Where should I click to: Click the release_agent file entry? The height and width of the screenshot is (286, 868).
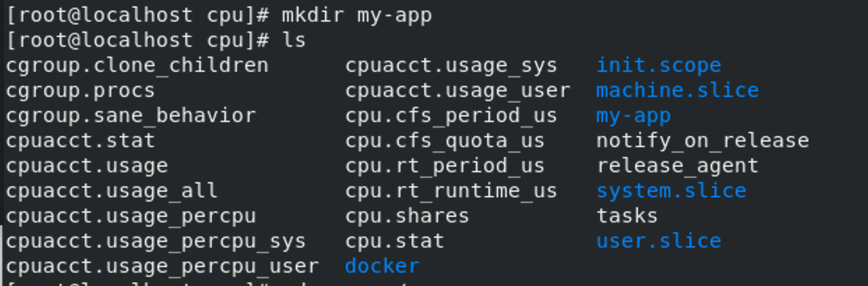677,166
